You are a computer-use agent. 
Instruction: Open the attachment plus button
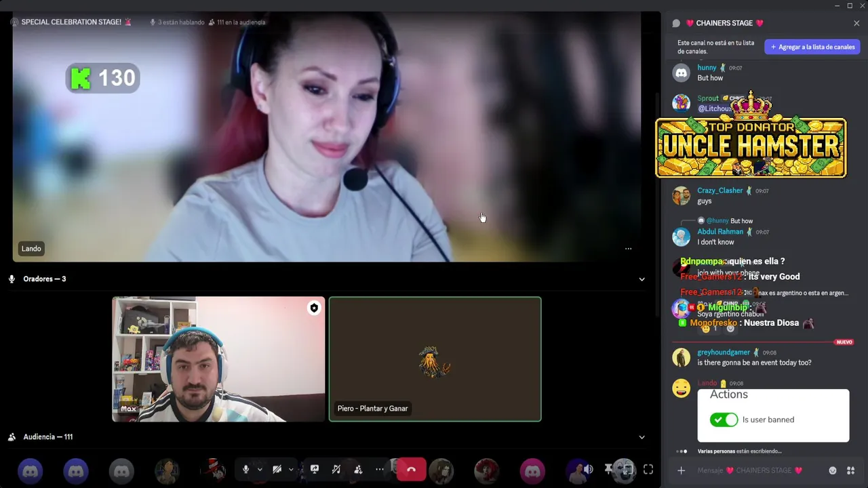(681, 470)
